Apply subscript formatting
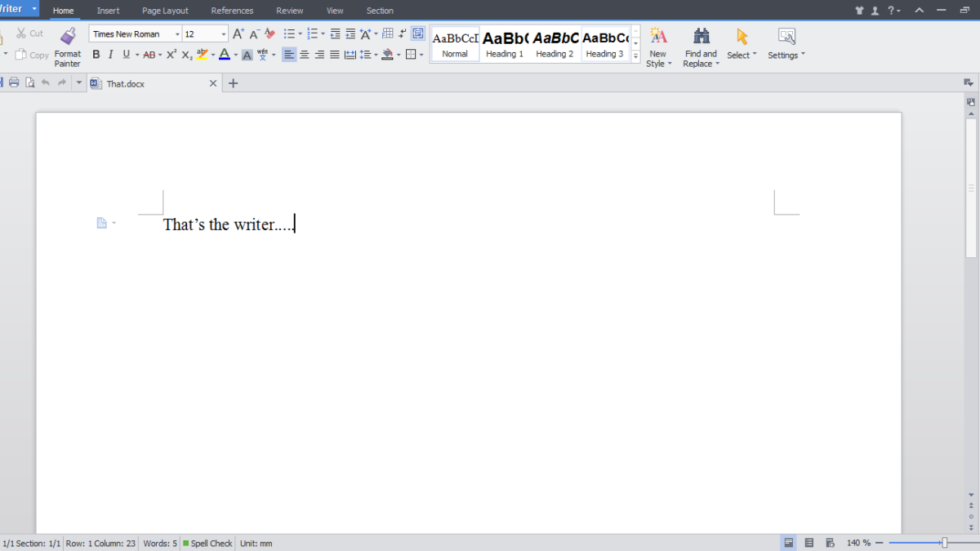This screenshot has height=551, width=980. click(187, 55)
